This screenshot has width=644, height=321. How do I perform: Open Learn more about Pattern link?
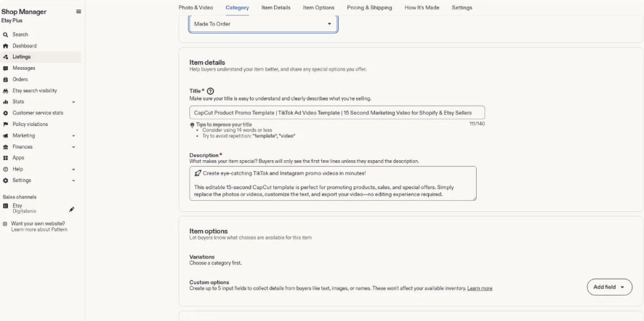pos(39,229)
